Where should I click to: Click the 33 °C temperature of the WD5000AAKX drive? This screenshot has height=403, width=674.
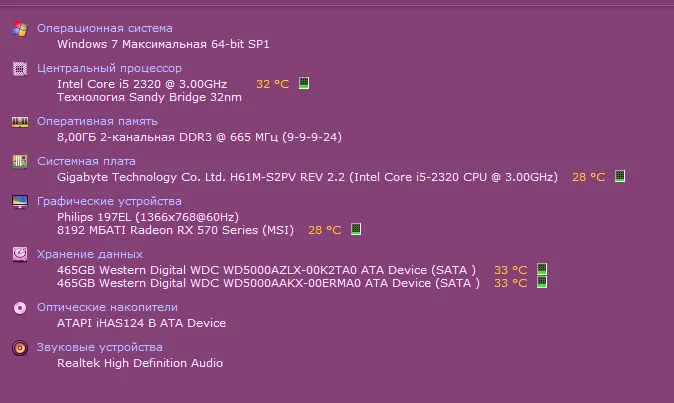(510, 283)
